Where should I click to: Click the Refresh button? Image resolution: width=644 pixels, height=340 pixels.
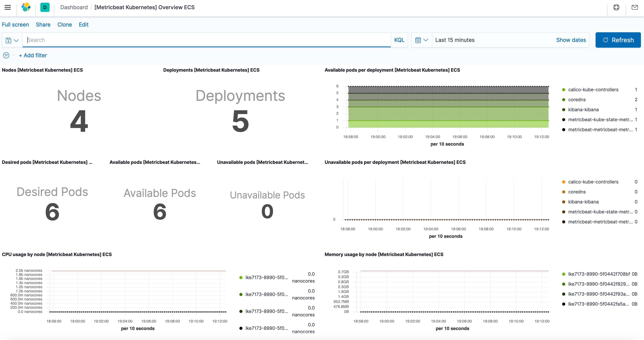[618, 40]
